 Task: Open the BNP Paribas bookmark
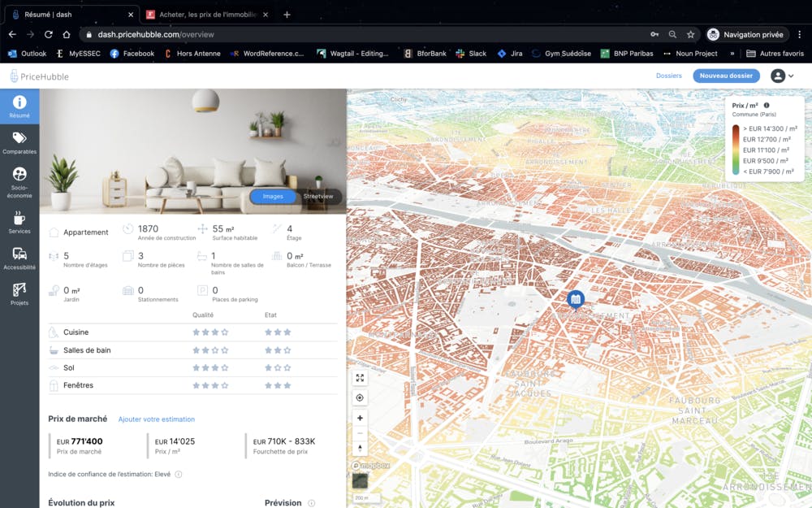coord(627,54)
